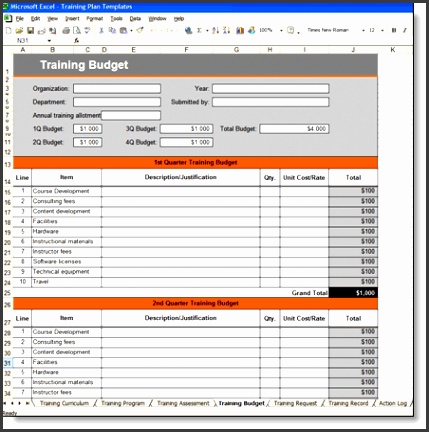Expand the toolbar options arrow after Help
This screenshot has width=429, height=432.
coord(298,32)
